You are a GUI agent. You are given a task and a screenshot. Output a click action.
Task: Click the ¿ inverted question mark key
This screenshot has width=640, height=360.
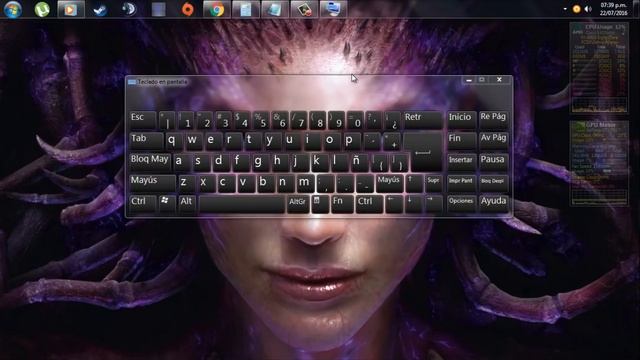coord(393,120)
